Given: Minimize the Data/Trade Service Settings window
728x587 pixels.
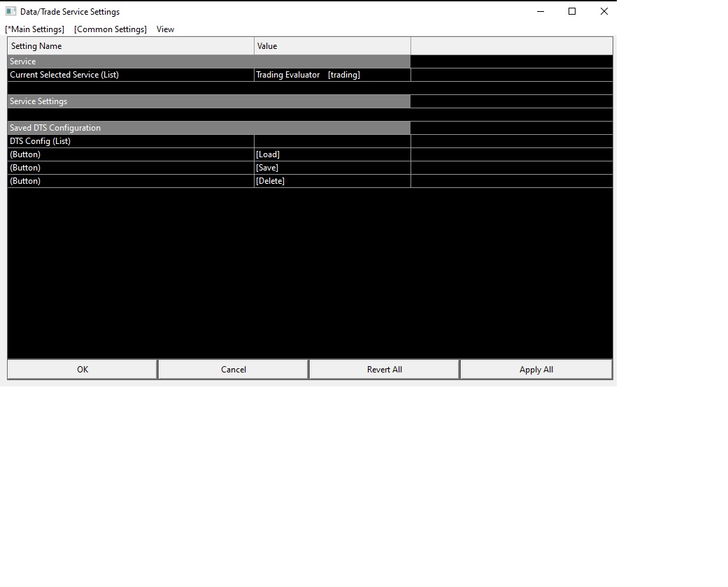Looking at the screenshot, I should click(x=541, y=12).
